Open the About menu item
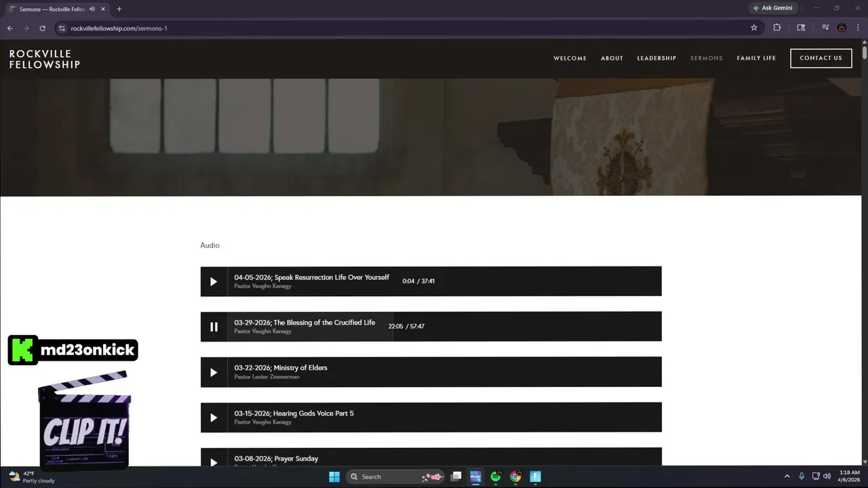This screenshot has height=488, width=868. click(x=612, y=58)
